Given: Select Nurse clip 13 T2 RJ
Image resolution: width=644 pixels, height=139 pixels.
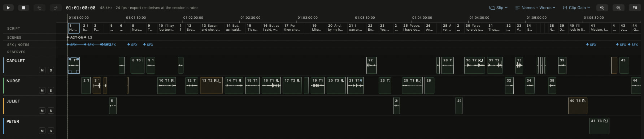Looking at the screenshot, I should click(x=212, y=86).
